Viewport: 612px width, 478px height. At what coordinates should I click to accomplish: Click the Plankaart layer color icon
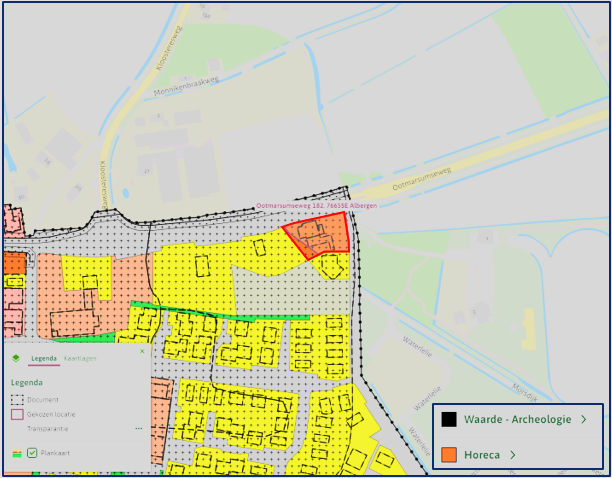[17, 453]
